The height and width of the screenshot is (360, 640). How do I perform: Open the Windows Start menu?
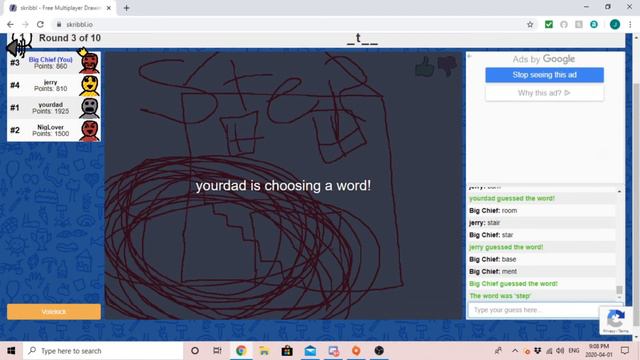[x=11, y=351]
